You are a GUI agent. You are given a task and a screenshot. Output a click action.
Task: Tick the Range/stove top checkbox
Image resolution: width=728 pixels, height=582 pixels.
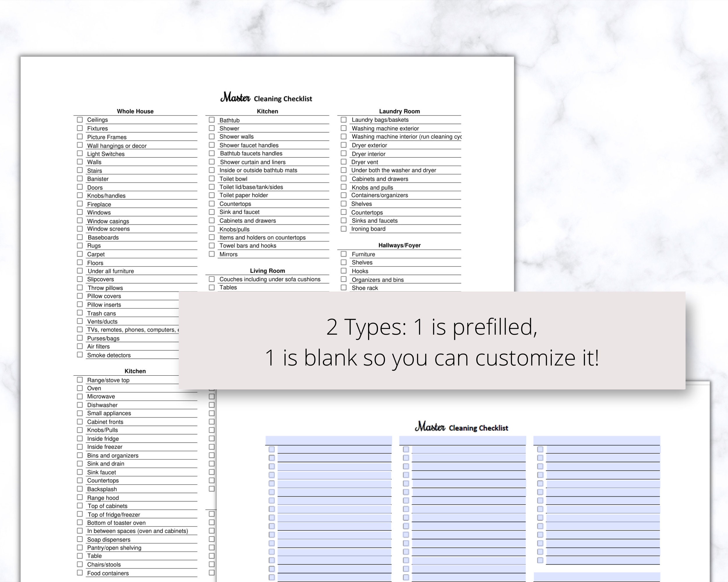[x=80, y=379]
